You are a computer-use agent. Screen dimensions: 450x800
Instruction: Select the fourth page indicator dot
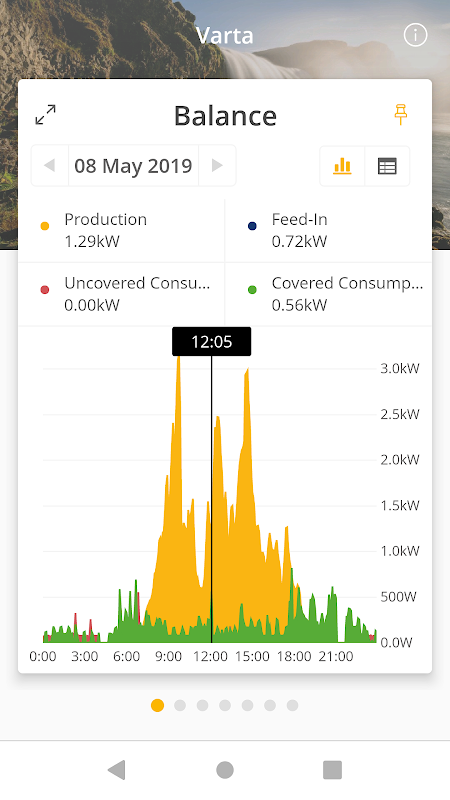(x=225, y=705)
